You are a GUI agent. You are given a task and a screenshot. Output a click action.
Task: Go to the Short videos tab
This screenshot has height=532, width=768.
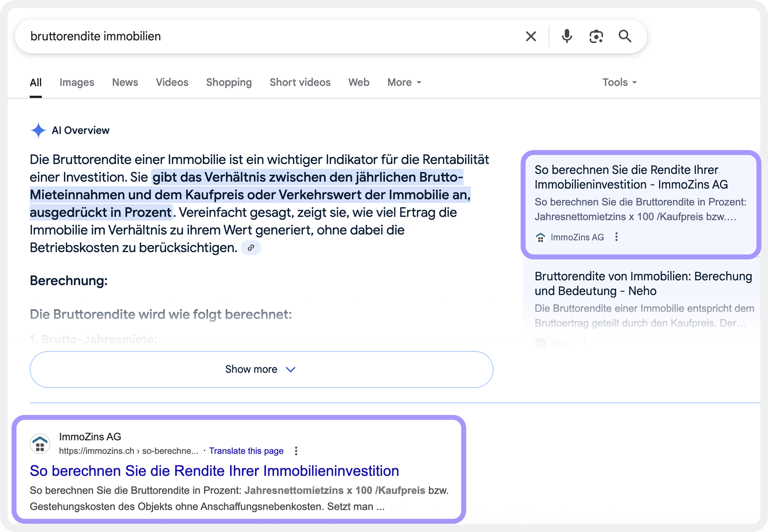(x=300, y=82)
